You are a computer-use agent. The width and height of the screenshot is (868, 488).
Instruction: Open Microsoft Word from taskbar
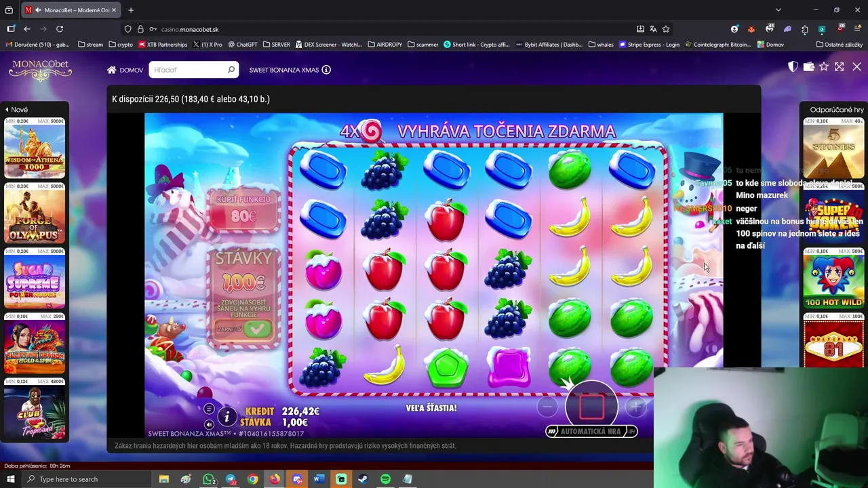tap(319, 479)
